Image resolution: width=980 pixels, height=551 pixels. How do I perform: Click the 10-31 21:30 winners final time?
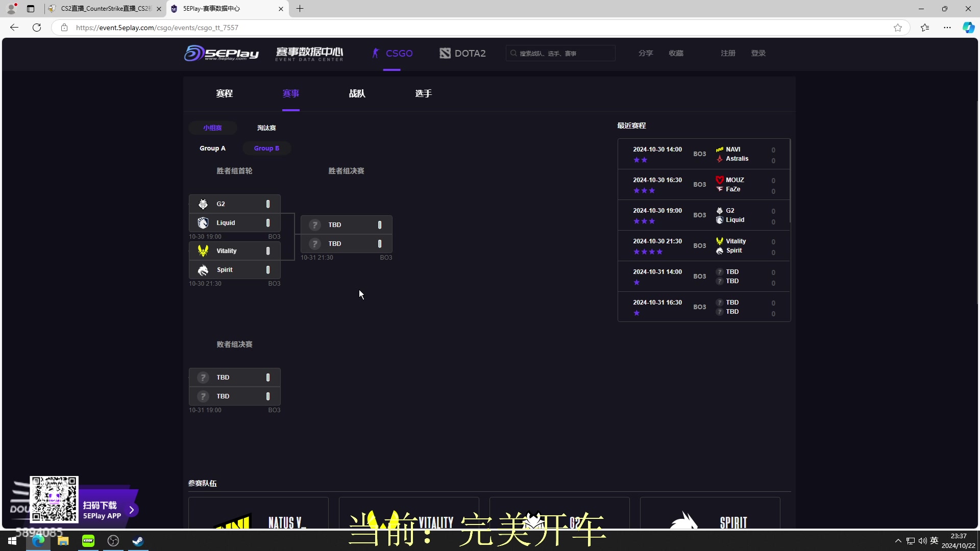[317, 258]
